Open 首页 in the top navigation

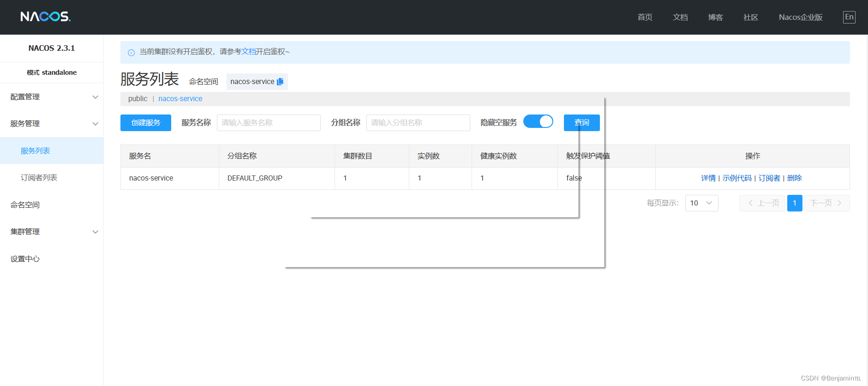click(645, 17)
